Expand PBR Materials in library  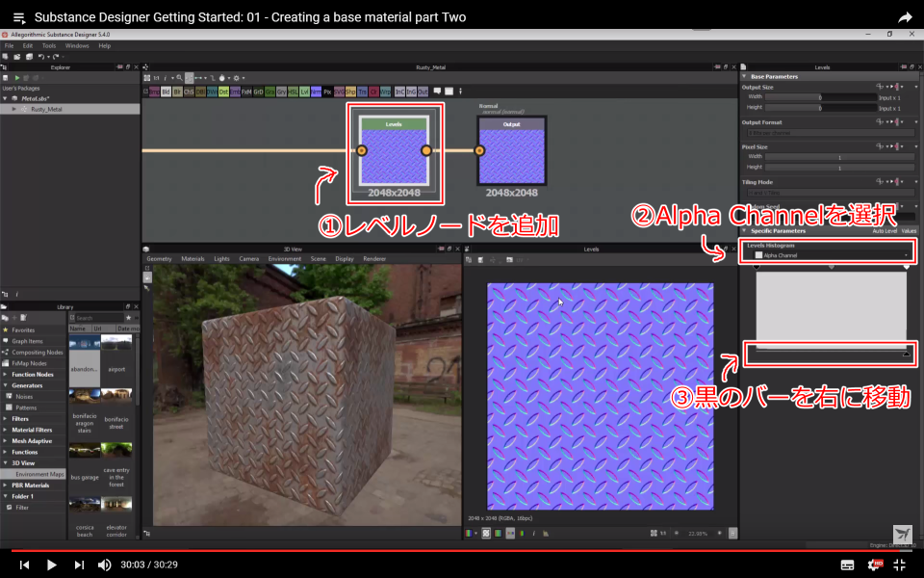point(6,486)
